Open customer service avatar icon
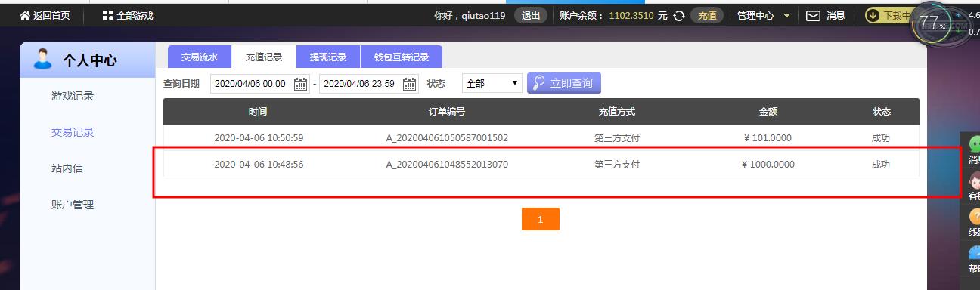Image resolution: width=980 pixels, height=290 pixels. click(975, 180)
